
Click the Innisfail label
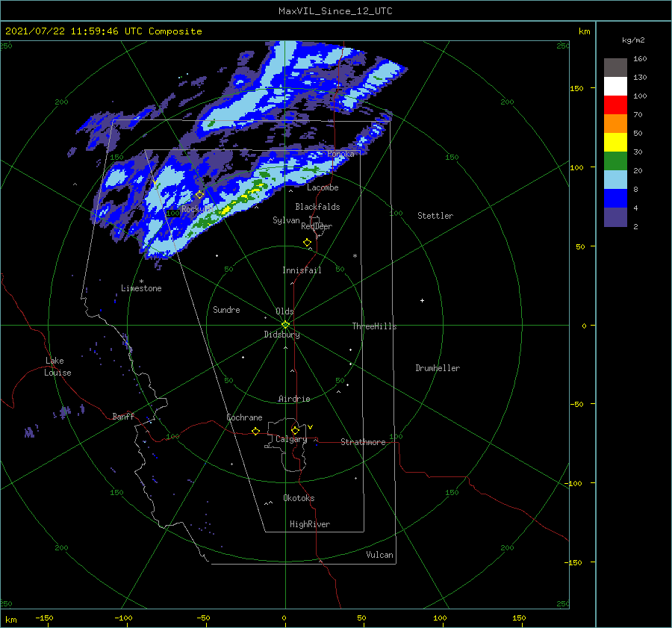(302, 270)
